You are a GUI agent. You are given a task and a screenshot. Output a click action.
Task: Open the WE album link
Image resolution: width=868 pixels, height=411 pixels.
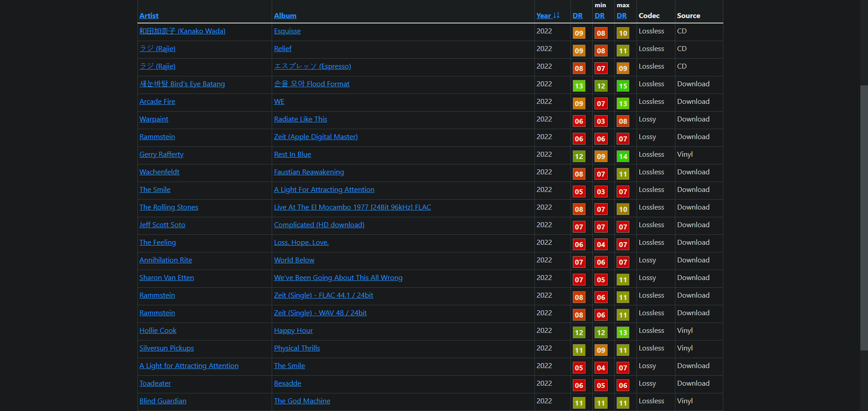point(279,102)
